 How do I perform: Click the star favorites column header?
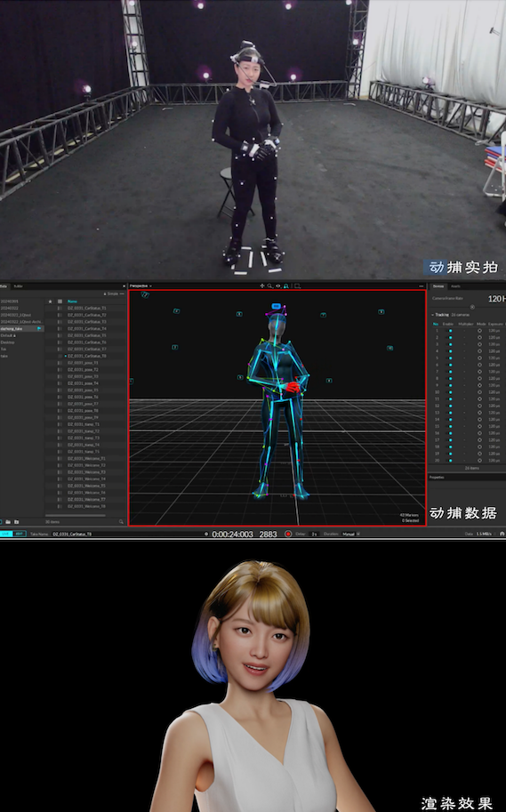point(50,301)
